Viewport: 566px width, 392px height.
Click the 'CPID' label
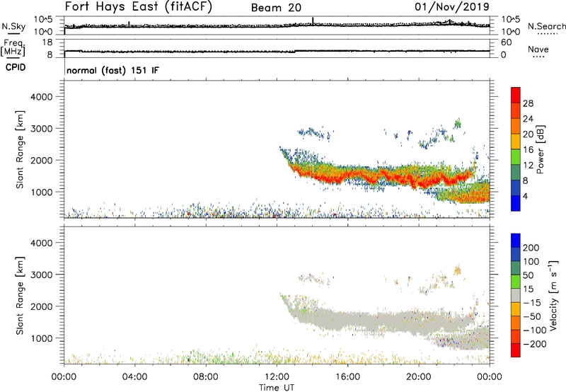pyautogui.click(x=16, y=67)
